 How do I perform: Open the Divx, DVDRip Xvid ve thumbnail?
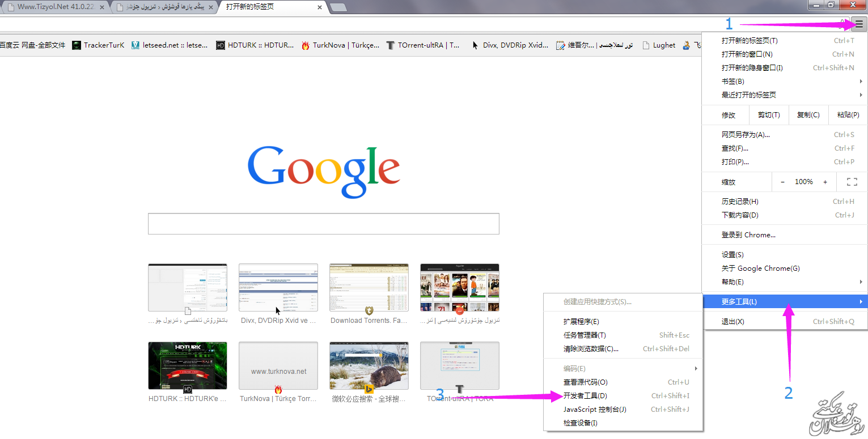[x=278, y=288]
